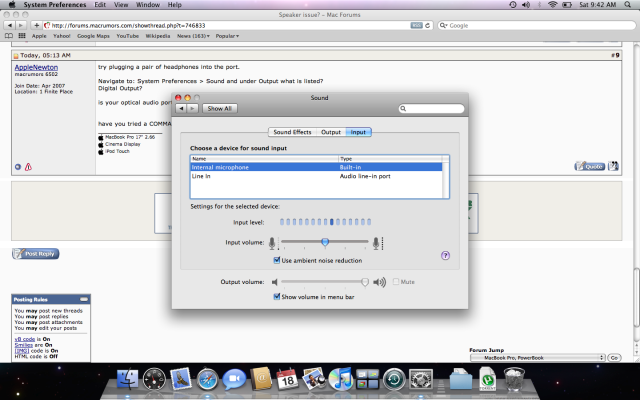Click the Post Reply button
The height and width of the screenshot is (400, 640).
tap(36, 254)
